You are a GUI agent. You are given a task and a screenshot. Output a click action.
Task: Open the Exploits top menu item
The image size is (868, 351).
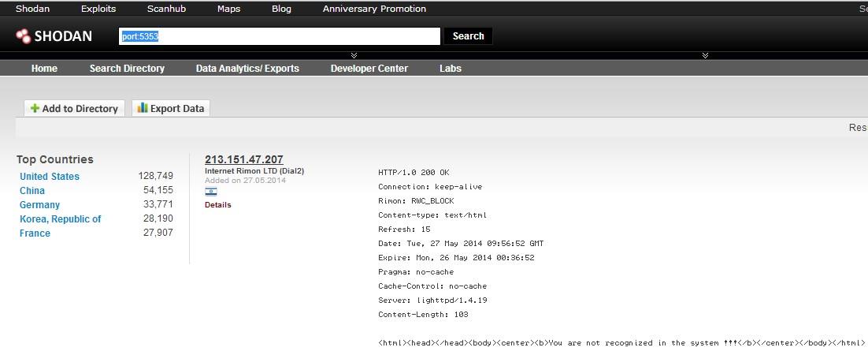coord(98,9)
